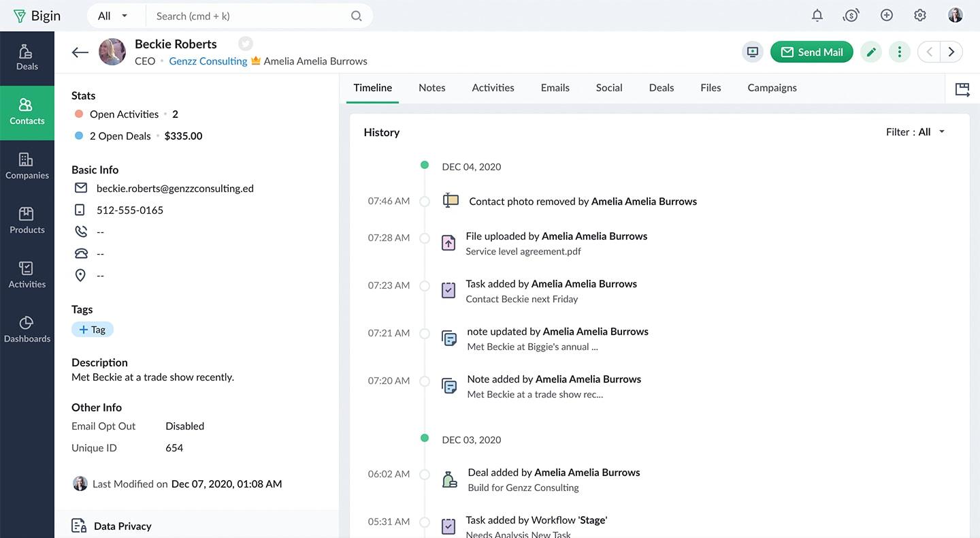
Task: Click 'Service level agreement.pdf' file name
Action: pyautogui.click(x=523, y=251)
